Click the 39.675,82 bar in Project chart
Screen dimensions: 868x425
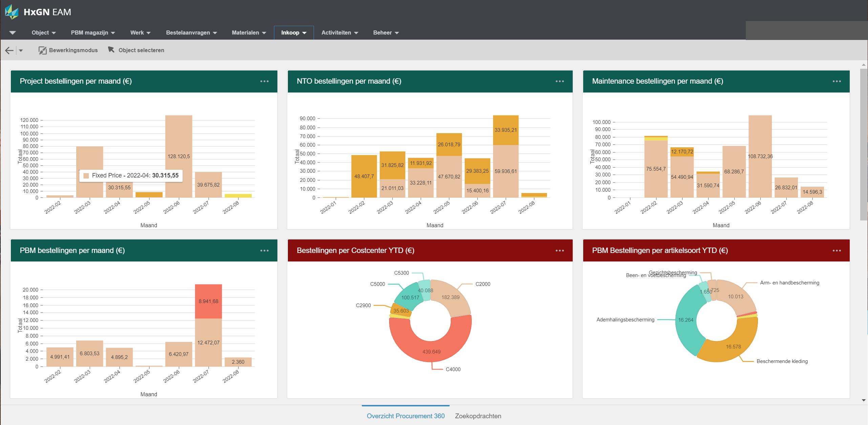pos(208,185)
